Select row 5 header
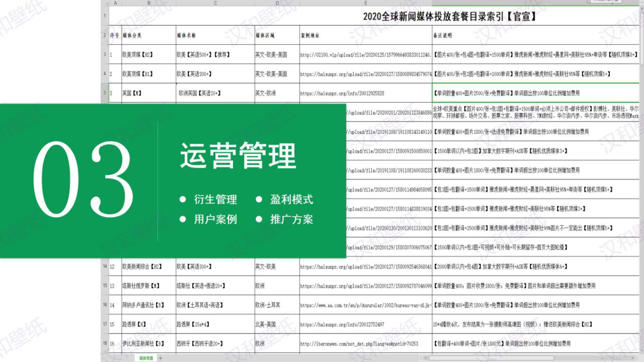Screen dimensions: 644x362 coord(105,93)
